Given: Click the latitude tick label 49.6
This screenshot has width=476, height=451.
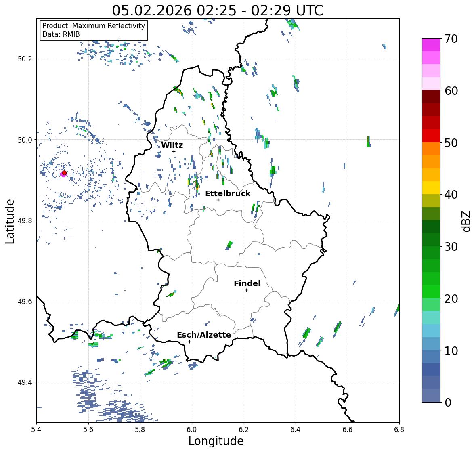Looking at the screenshot, I should 25,301.
